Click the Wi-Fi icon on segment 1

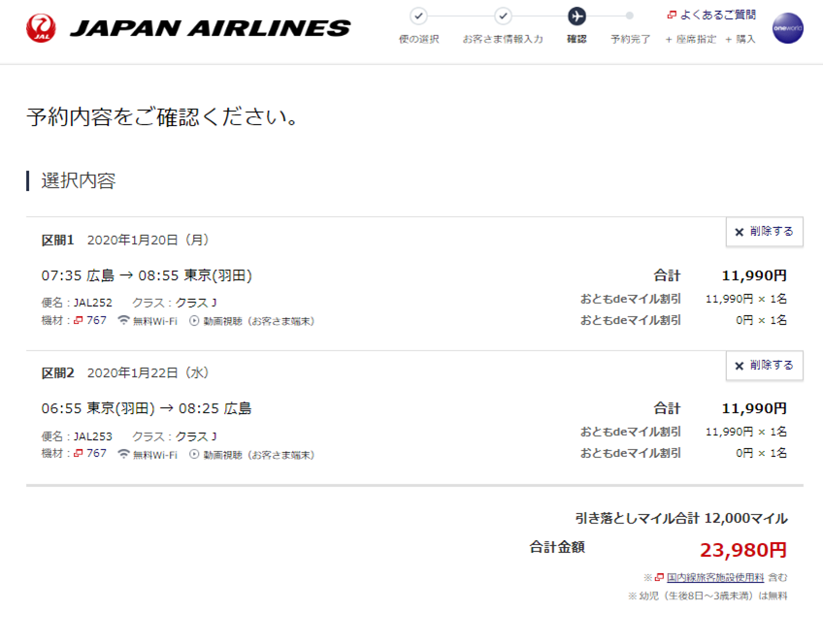coord(123,320)
